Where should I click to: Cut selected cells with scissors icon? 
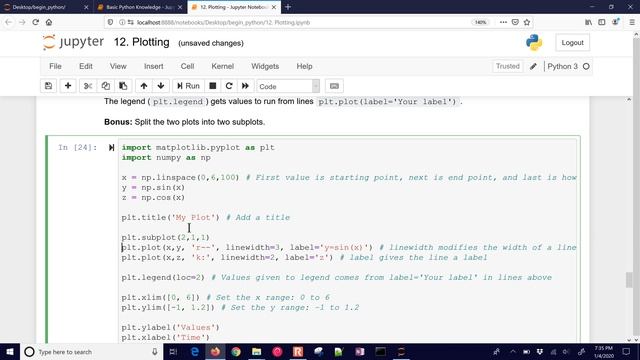tap(88, 86)
